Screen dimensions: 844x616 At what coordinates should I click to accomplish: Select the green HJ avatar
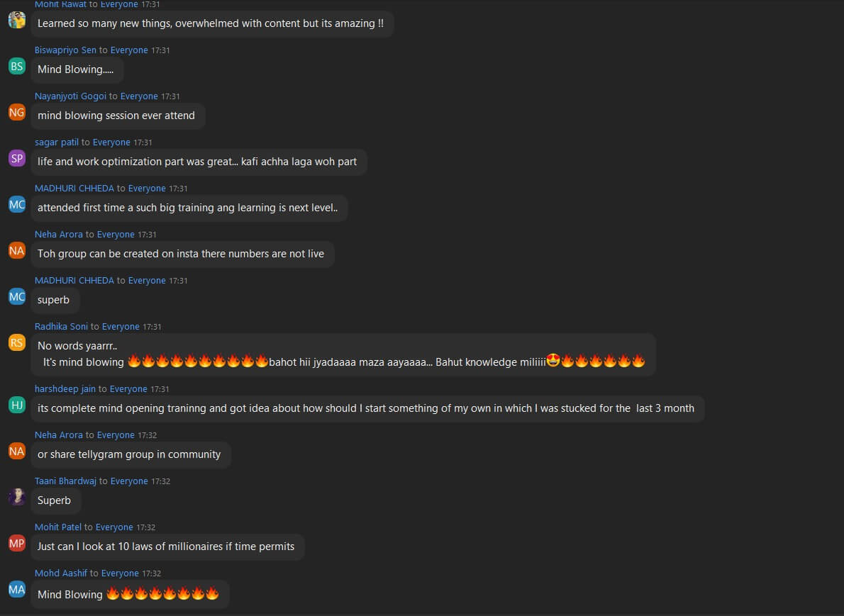(17, 405)
